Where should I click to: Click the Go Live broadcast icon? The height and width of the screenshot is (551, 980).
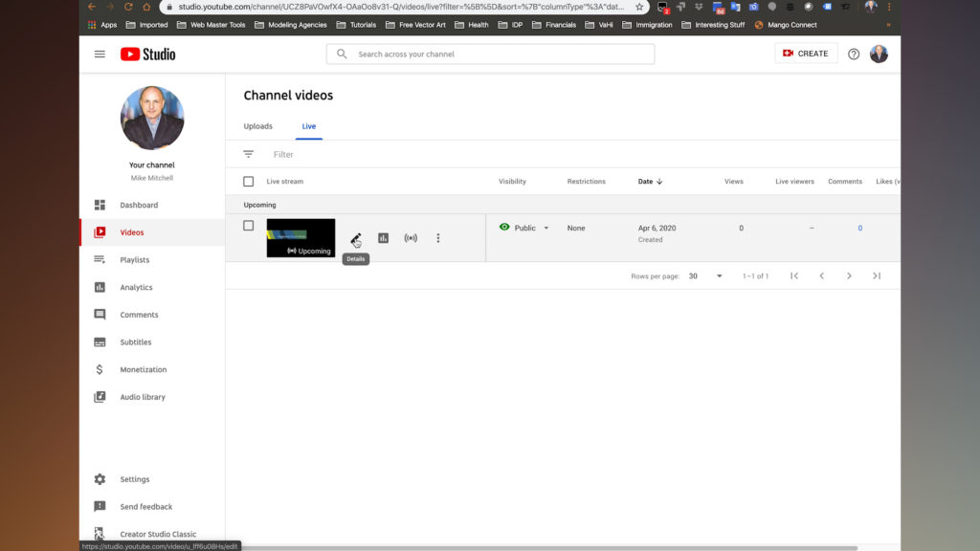(x=411, y=237)
